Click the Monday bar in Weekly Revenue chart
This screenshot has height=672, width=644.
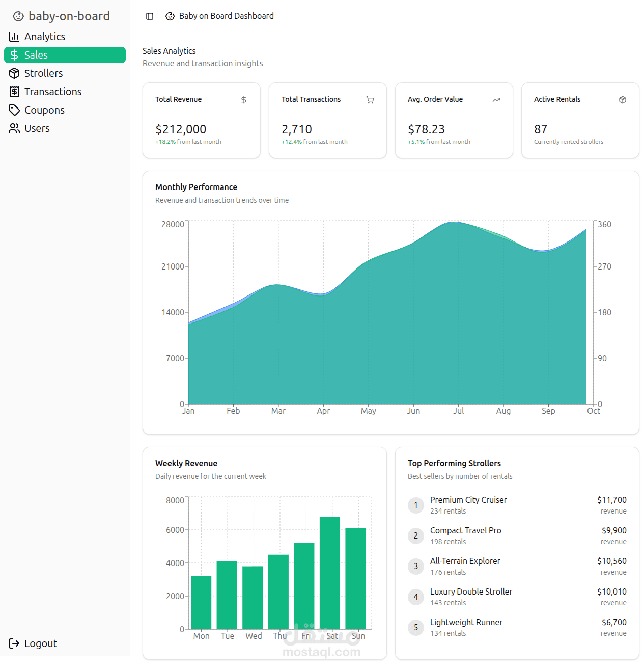[x=201, y=602]
